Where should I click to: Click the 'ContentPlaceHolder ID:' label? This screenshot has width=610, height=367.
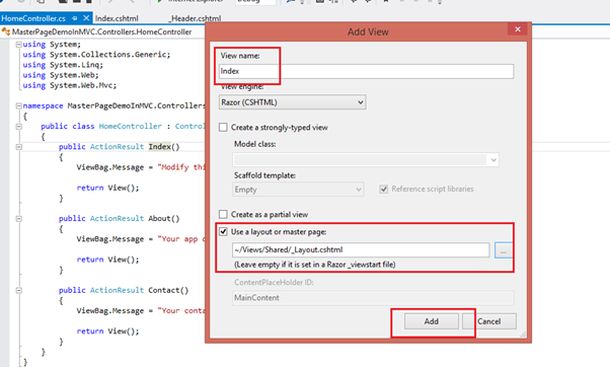(x=274, y=282)
